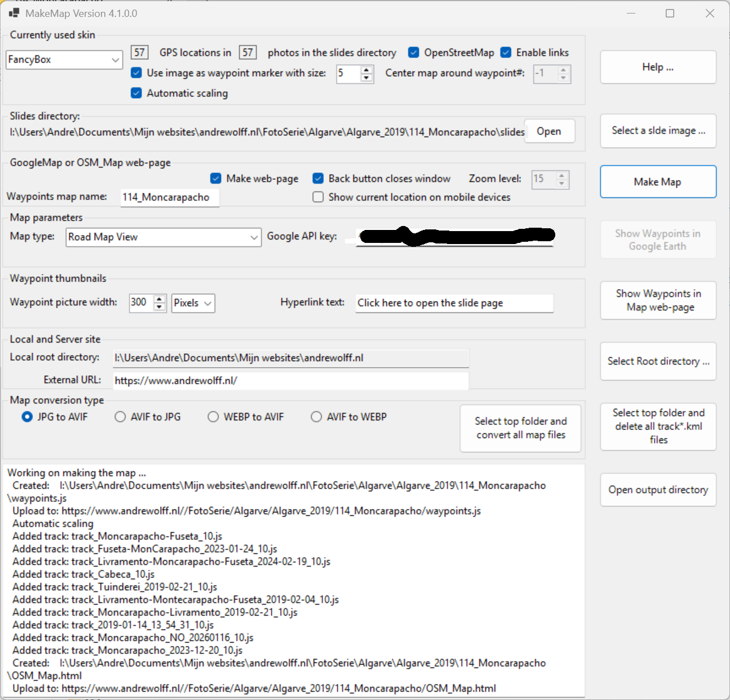730x700 pixels.
Task: Click the photos count box before 'photos in the slides directory'
Action: coord(247,52)
